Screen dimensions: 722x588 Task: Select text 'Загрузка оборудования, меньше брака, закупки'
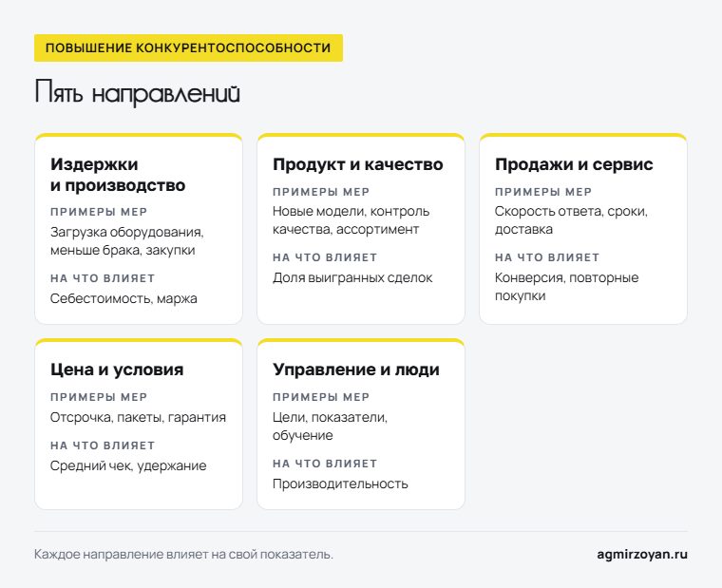(127, 241)
